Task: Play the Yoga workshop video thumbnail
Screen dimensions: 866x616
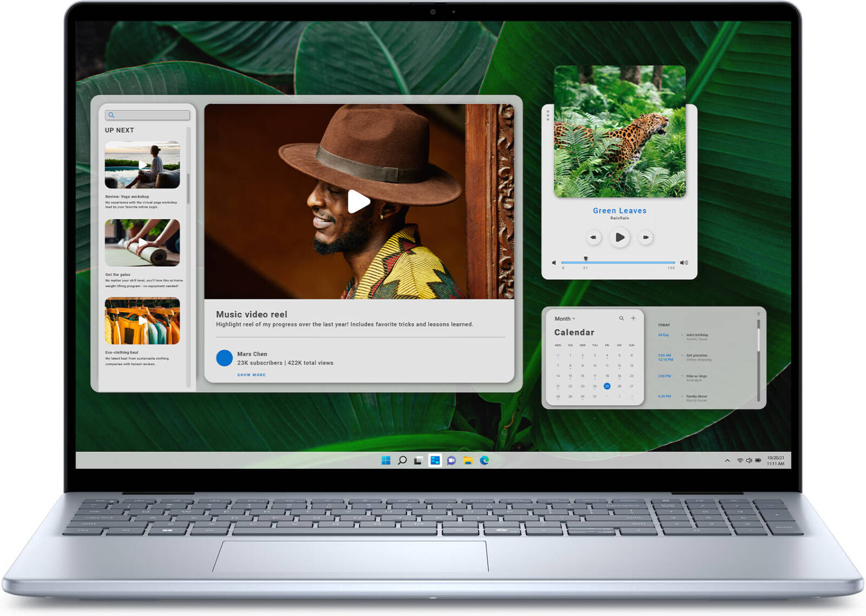Action: (143, 165)
